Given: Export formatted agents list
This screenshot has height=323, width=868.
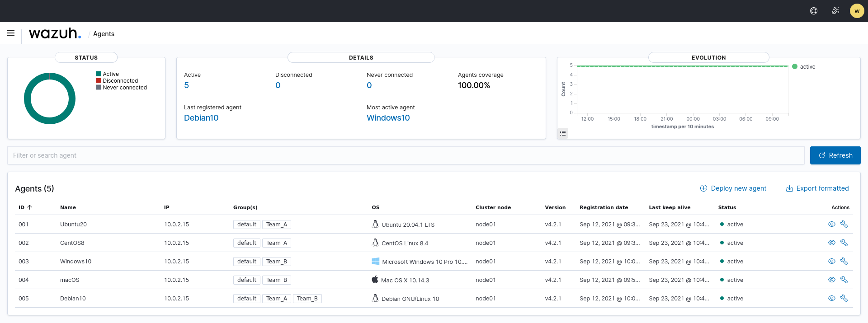Looking at the screenshot, I should (817, 188).
